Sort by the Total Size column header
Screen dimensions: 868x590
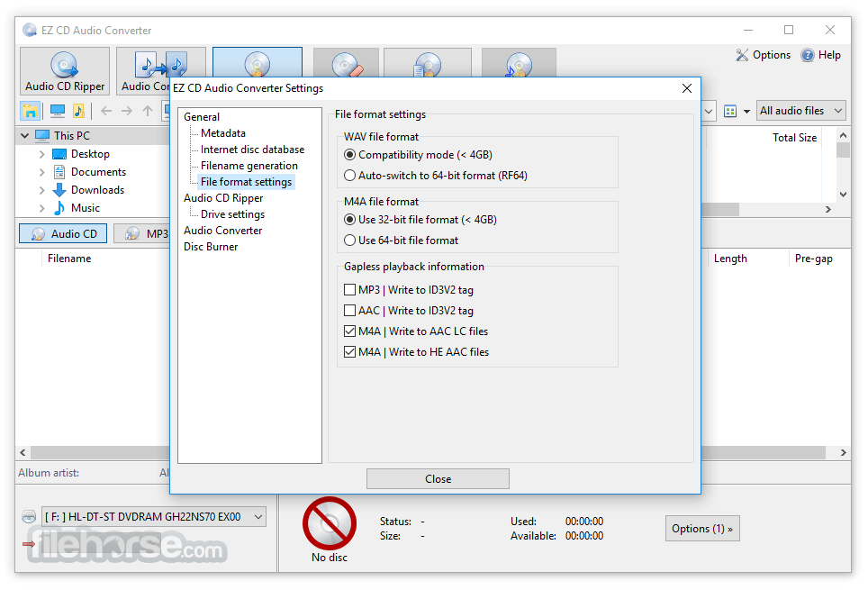coord(794,138)
